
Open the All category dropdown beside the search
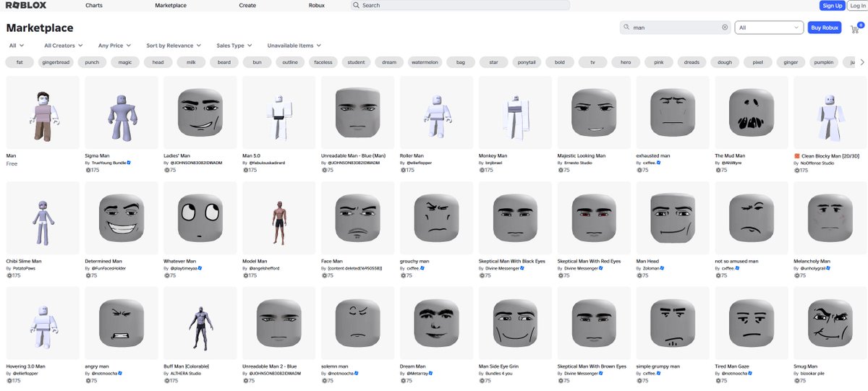[769, 27]
